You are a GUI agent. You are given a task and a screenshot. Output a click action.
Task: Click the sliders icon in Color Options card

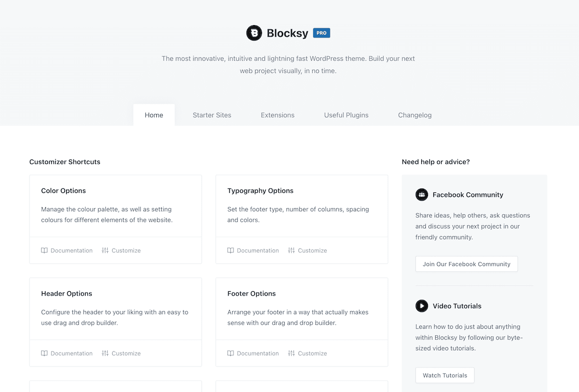coord(105,250)
